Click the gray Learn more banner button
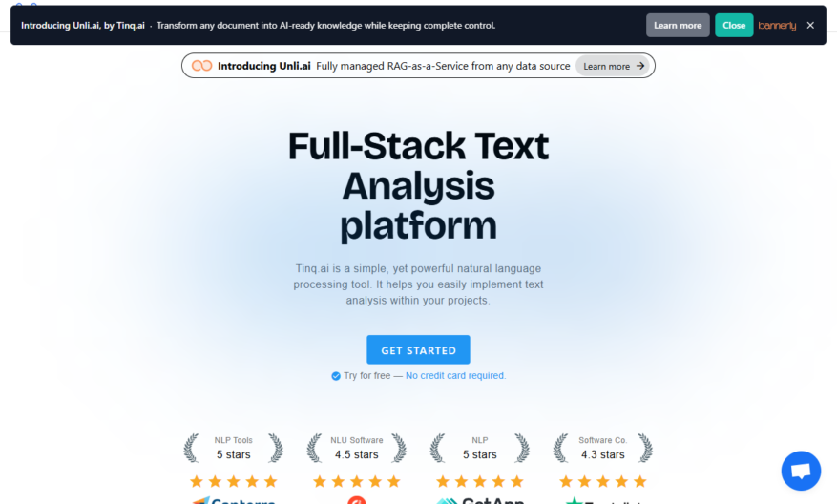Image resolution: width=837 pixels, height=504 pixels. [678, 25]
